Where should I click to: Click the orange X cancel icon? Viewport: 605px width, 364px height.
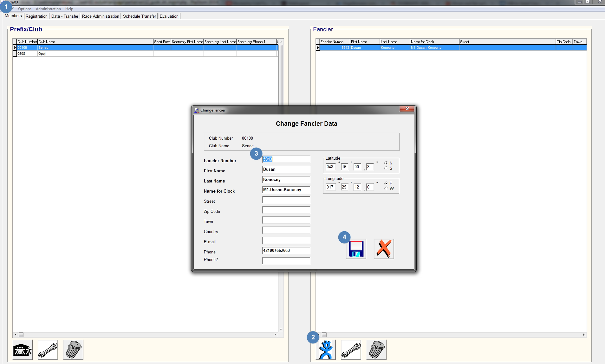tap(384, 249)
